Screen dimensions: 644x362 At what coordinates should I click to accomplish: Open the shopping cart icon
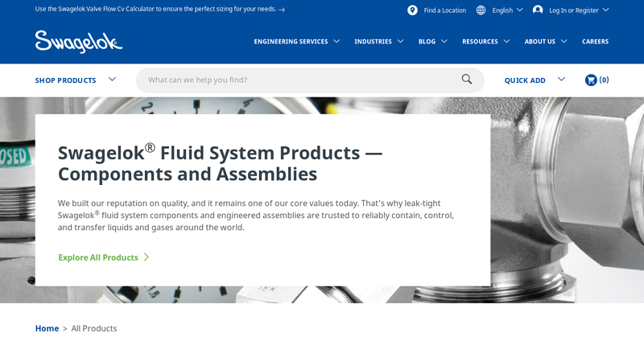click(591, 80)
